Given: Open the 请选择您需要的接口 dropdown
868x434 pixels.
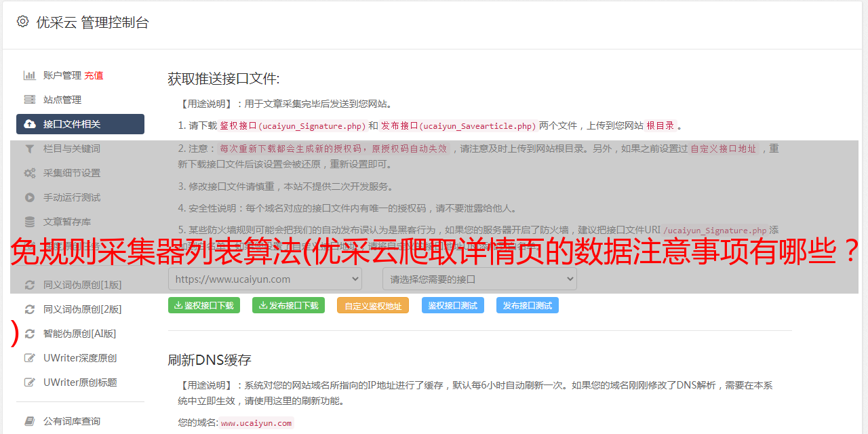Looking at the screenshot, I should (479, 279).
